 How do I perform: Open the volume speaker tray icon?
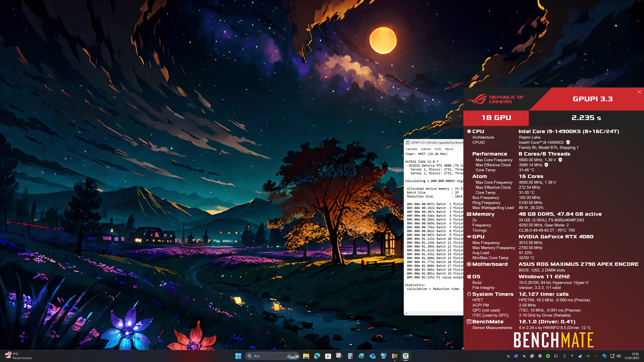[619, 356]
